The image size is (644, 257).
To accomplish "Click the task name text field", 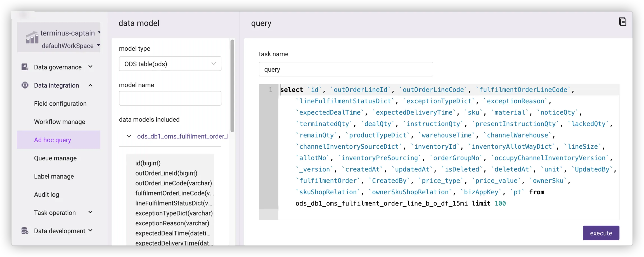I will (x=345, y=69).
